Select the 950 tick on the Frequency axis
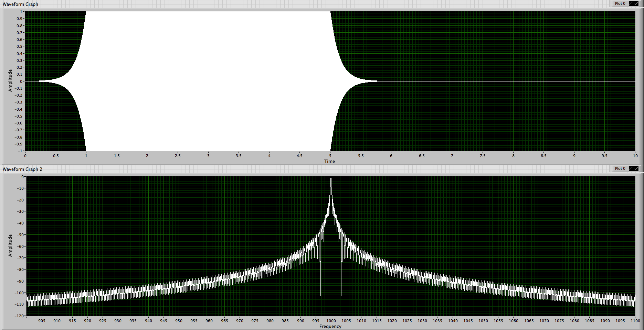 pos(179,321)
